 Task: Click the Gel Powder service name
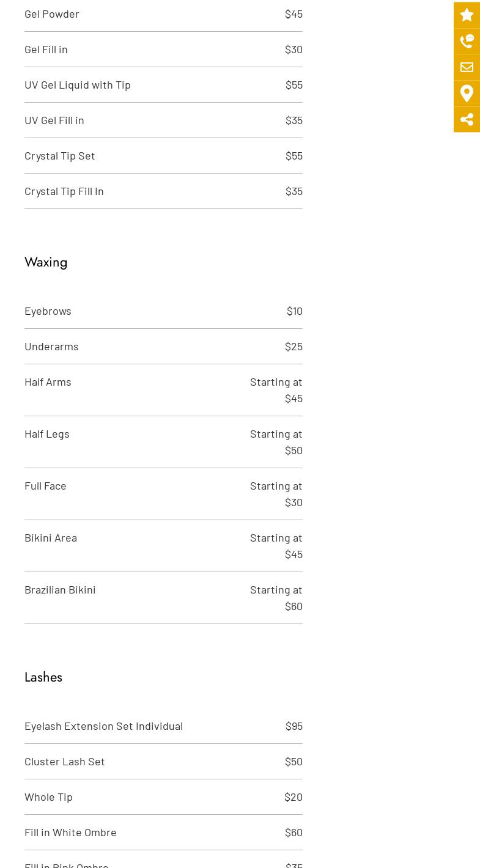point(52,14)
